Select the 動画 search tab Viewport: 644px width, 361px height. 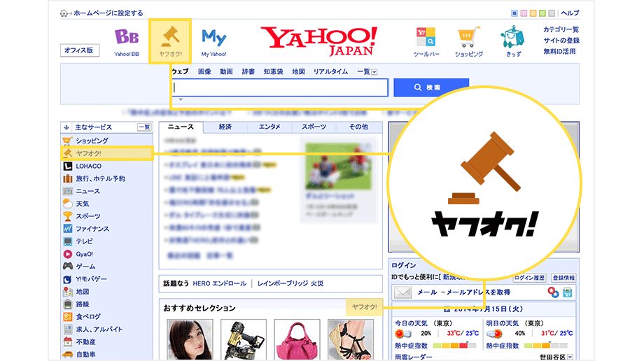coord(226,71)
